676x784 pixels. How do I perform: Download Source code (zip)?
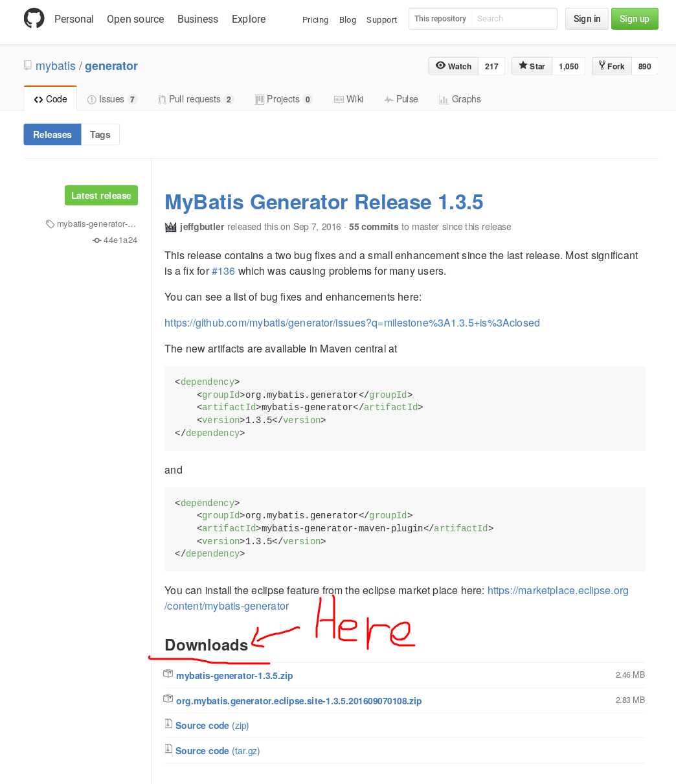pos(212,726)
